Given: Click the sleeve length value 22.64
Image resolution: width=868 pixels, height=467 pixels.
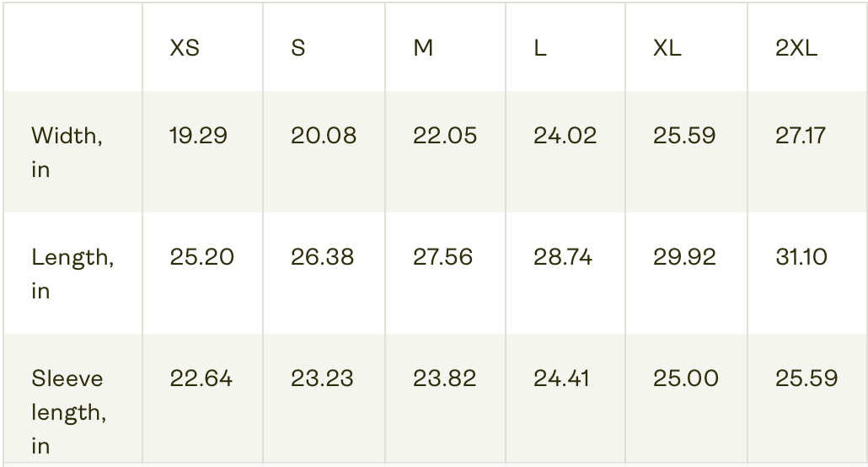Looking at the screenshot, I should [x=201, y=379].
